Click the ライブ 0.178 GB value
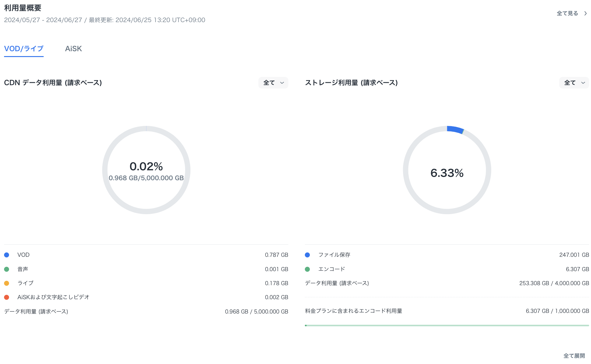 click(276, 283)
